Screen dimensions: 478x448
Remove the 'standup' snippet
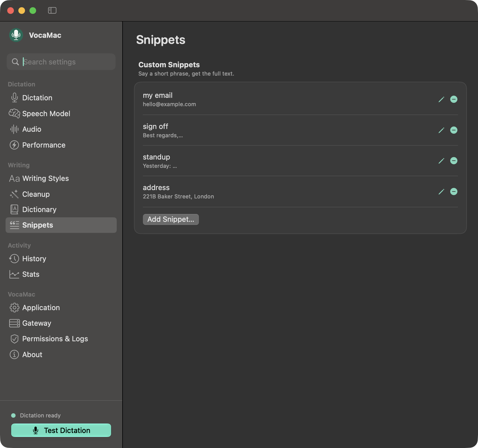pyautogui.click(x=454, y=161)
